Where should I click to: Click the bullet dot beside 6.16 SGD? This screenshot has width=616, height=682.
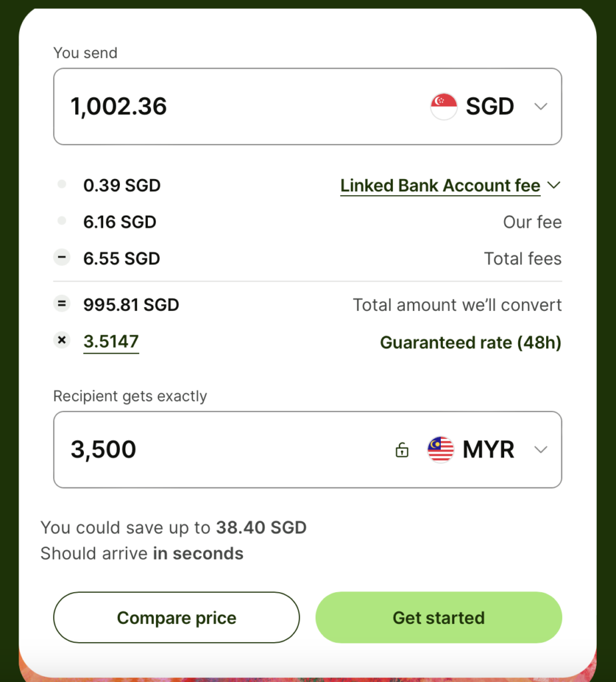(61, 221)
